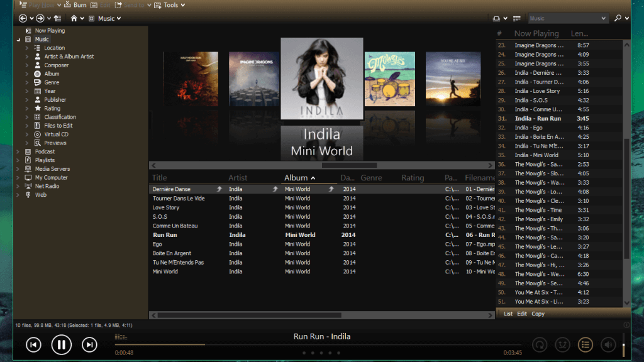Click the Composer tree icon
The width and height of the screenshot is (644, 362).
click(37, 65)
